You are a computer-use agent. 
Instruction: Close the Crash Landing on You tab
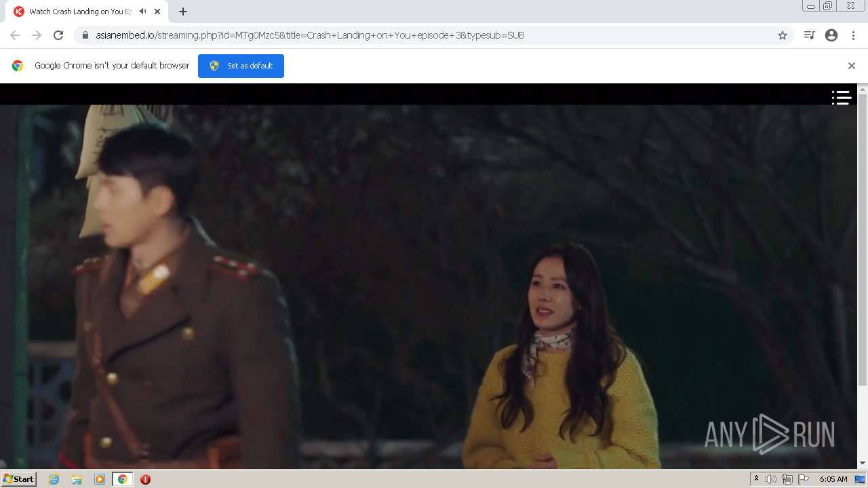tap(157, 12)
